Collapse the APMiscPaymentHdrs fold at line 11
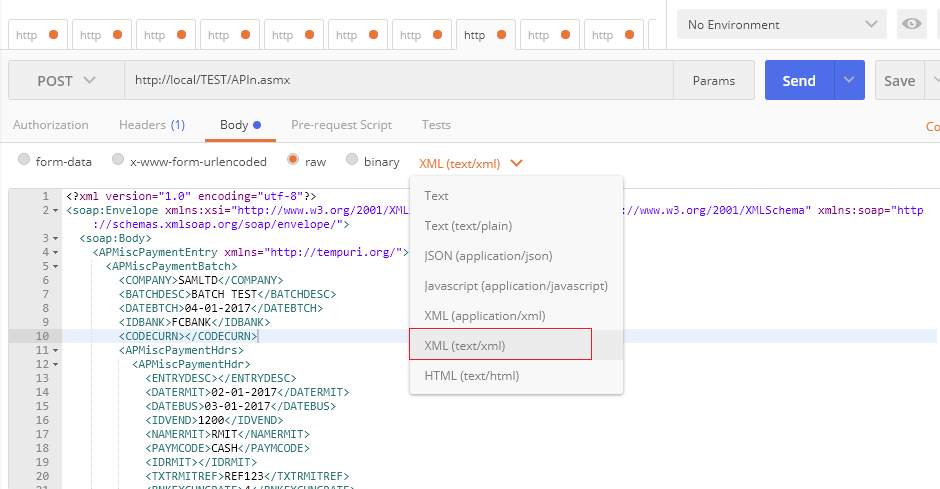 point(56,351)
